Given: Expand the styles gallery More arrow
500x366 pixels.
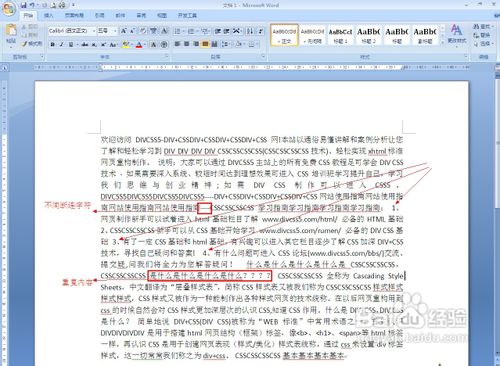Looking at the screenshot, I should point(443,43).
